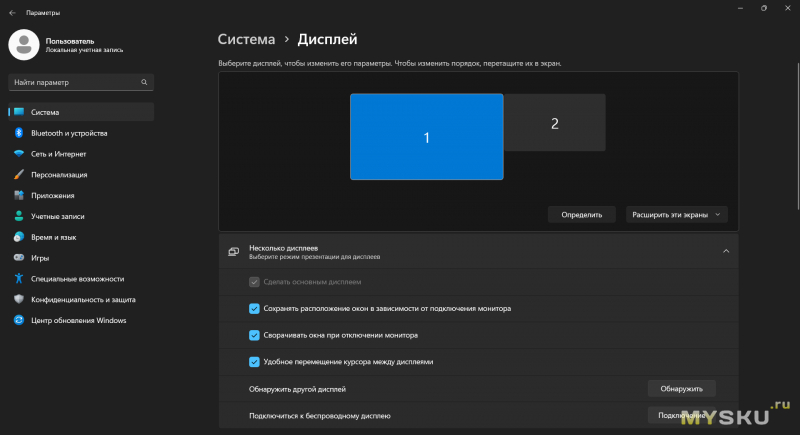Screen dimensions: 800x435
Task: Open Центр обновления Windows
Action: pyautogui.click(x=79, y=320)
